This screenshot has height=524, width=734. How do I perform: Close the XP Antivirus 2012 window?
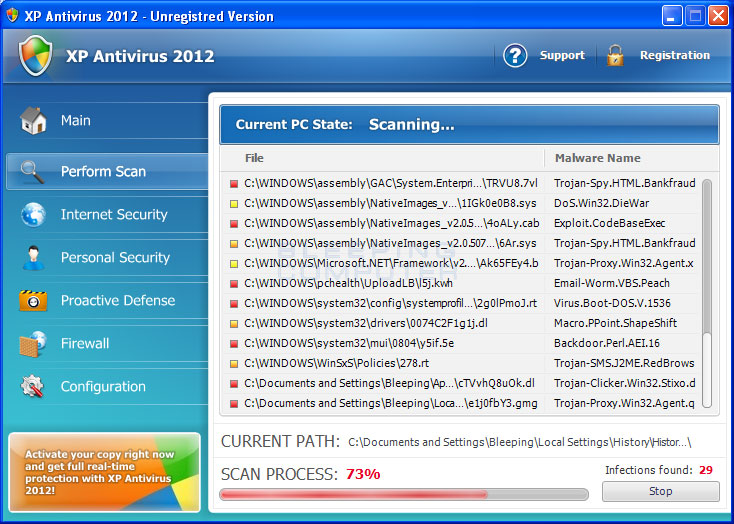(718, 16)
